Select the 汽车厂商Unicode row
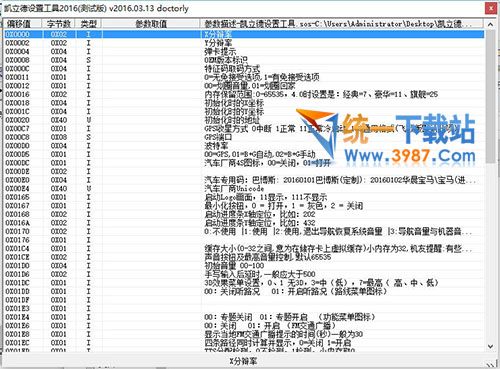500x369 pixels. point(244,189)
